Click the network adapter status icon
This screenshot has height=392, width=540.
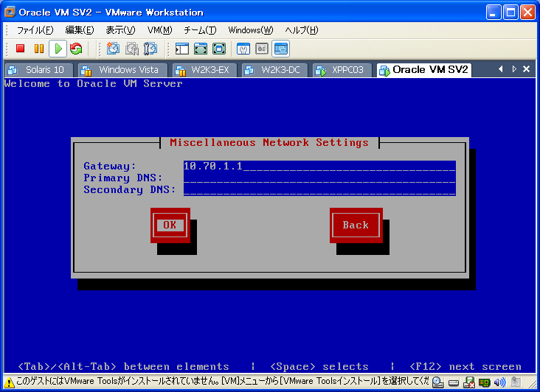[x=485, y=382]
